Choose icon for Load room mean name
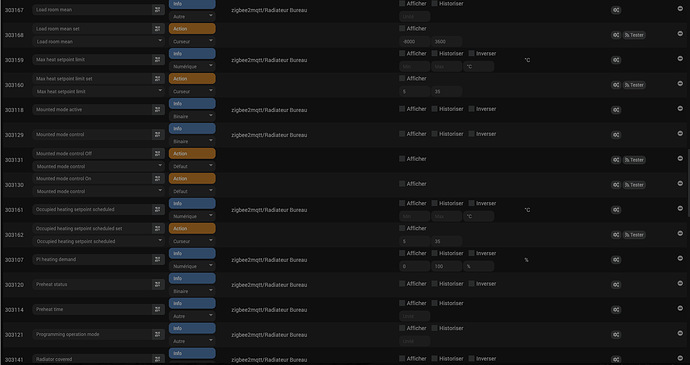 [158, 10]
